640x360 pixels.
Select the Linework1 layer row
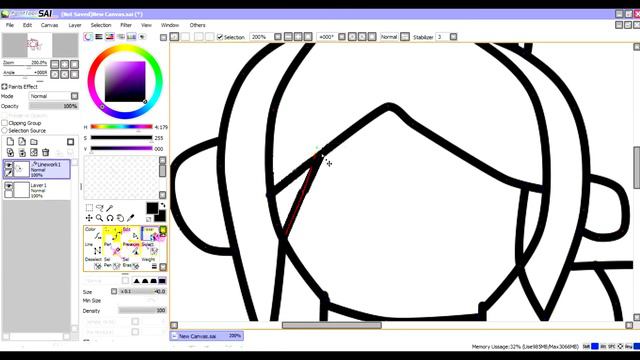click(x=37, y=169)
